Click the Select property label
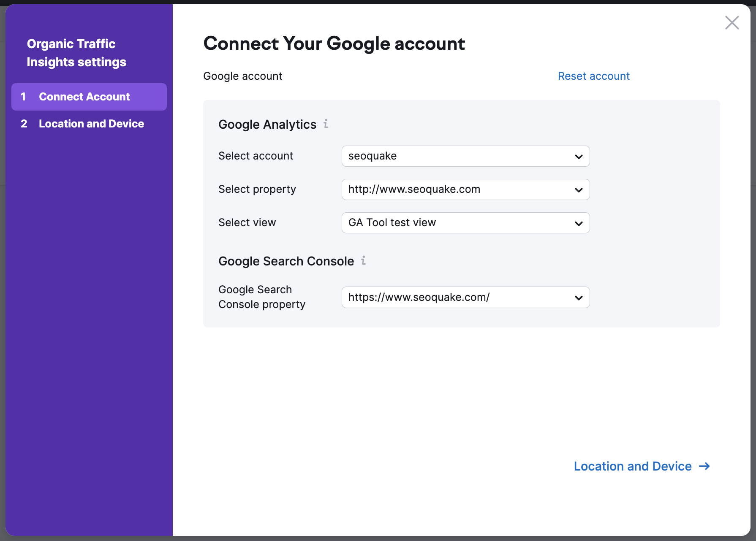The width and height of the screenshot is (756, 541). [x=257, y=189]
